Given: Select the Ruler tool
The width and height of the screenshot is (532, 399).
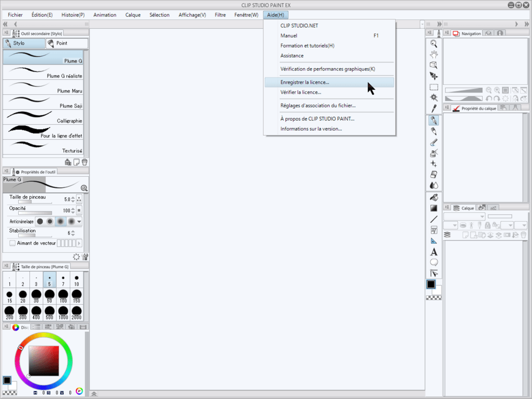Looking at the screenshot, I should pos(433,241).
